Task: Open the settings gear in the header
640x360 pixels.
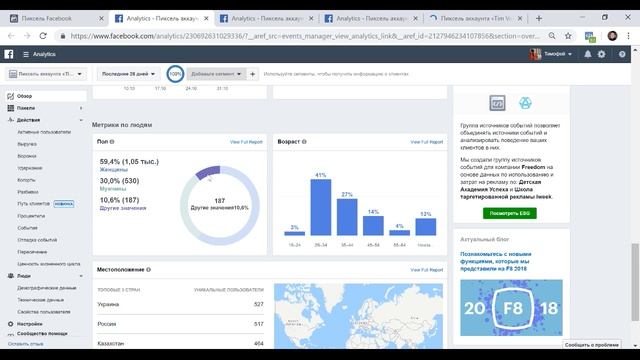Action: (602, 54)
